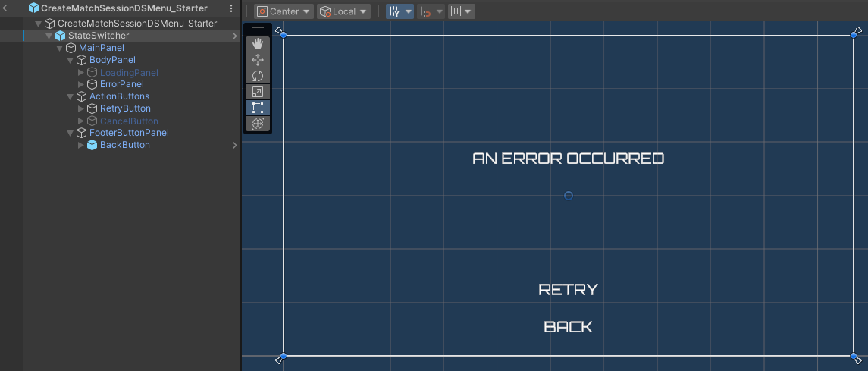Click the top-left rect corner handle
868x371 pixels.
pos(284,35)
